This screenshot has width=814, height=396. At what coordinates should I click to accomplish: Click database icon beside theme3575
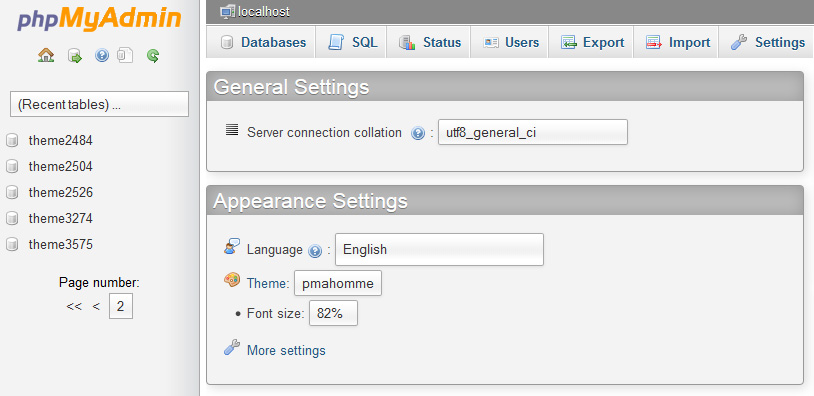12,244
